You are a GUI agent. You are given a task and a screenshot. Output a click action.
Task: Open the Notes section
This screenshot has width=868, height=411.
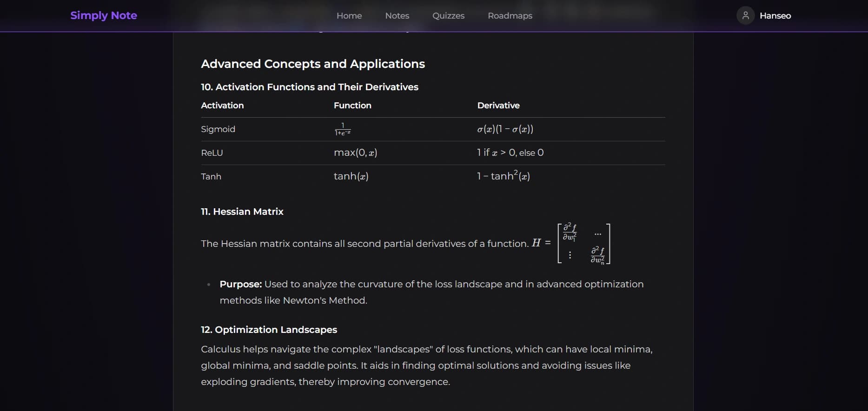[x=397, y=15]
